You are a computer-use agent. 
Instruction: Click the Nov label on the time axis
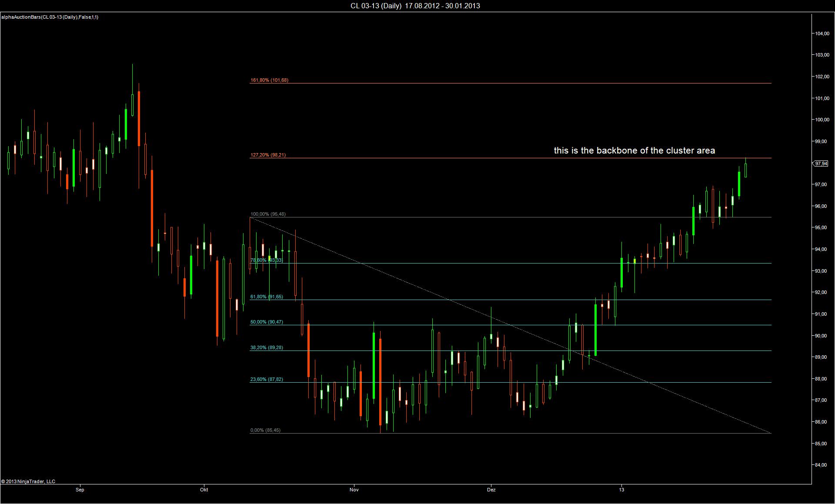pyautogui.click(x=354, y=490)
